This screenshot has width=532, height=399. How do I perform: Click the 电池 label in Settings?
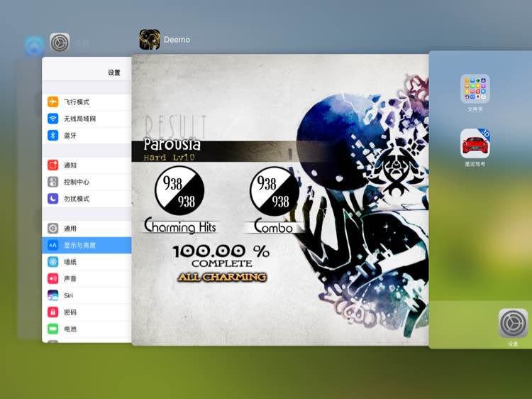pyautogui.click(x=70, y=329)
